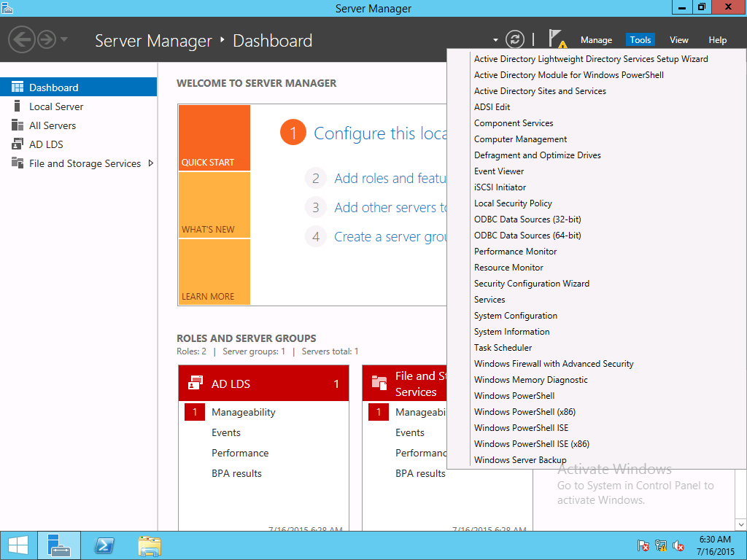747x560 pixels.
Task: Click the muted volume tray icon
Action: [678, 545]
